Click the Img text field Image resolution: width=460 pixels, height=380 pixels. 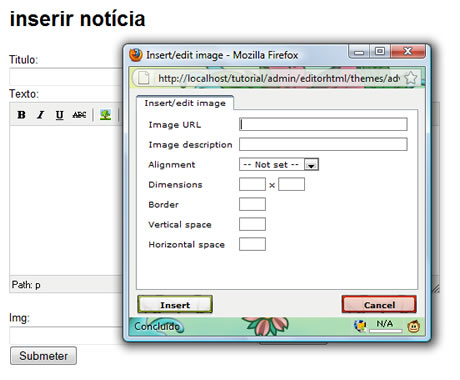[66, 335]
